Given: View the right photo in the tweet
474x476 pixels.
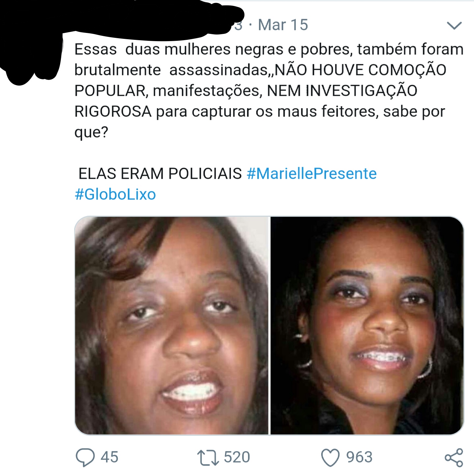Looking at the screenshot, I should pyautogui.click(x=367, y=326).
